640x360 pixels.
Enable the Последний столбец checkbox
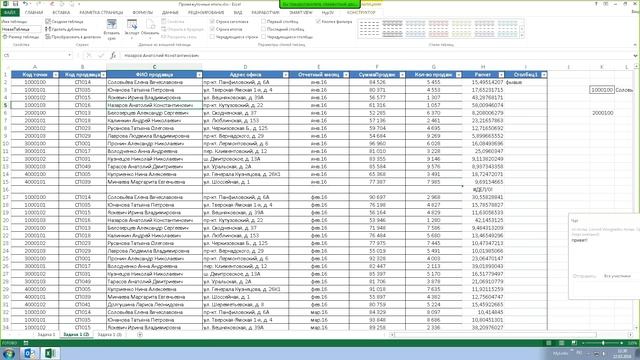pos(264,29)
